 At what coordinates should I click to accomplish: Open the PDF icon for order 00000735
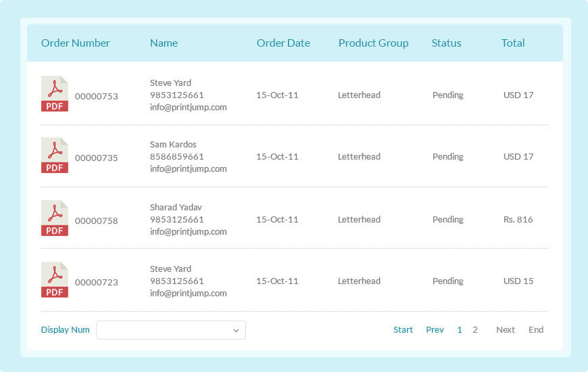point(55,156)
